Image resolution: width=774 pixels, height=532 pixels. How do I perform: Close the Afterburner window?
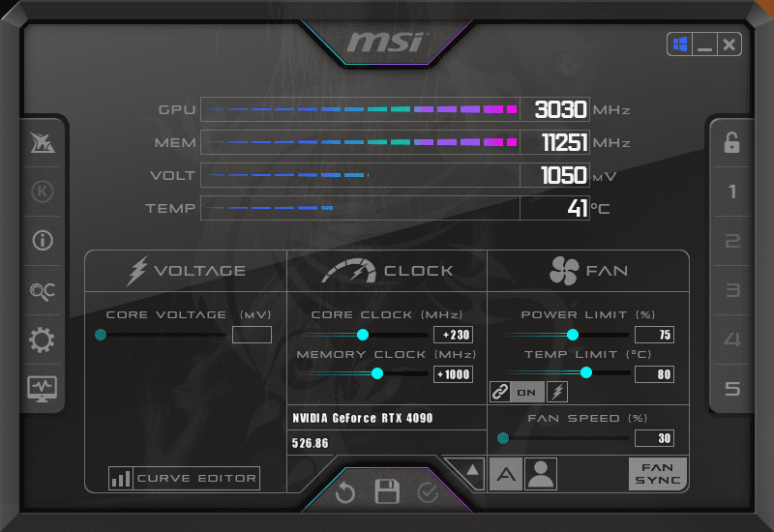tap(729, 44)
